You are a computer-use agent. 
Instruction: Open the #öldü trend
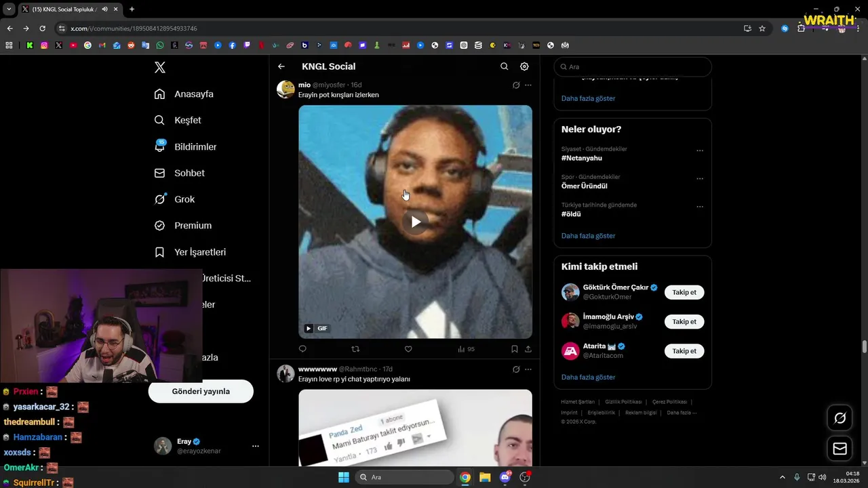click(571, 214)
